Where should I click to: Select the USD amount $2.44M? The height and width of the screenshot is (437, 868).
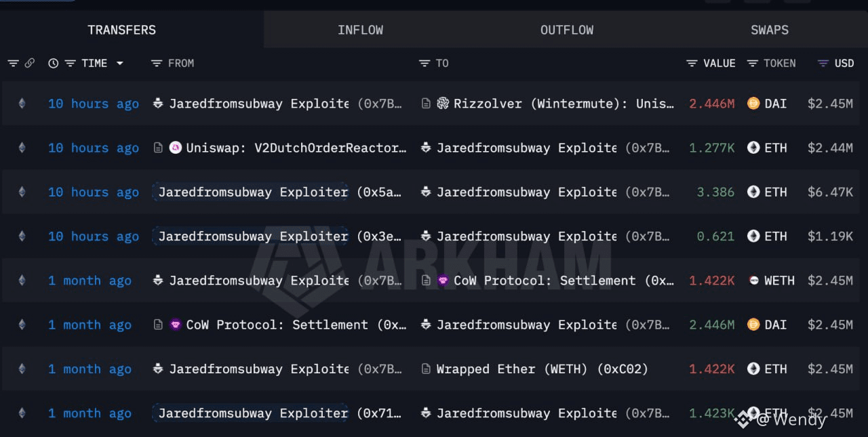(830, 148)
